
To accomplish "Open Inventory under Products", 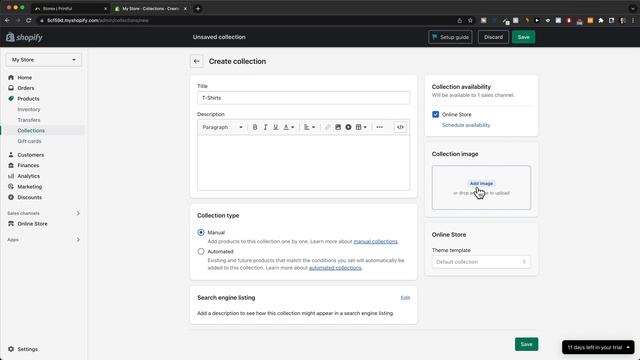I will (29, 109).
